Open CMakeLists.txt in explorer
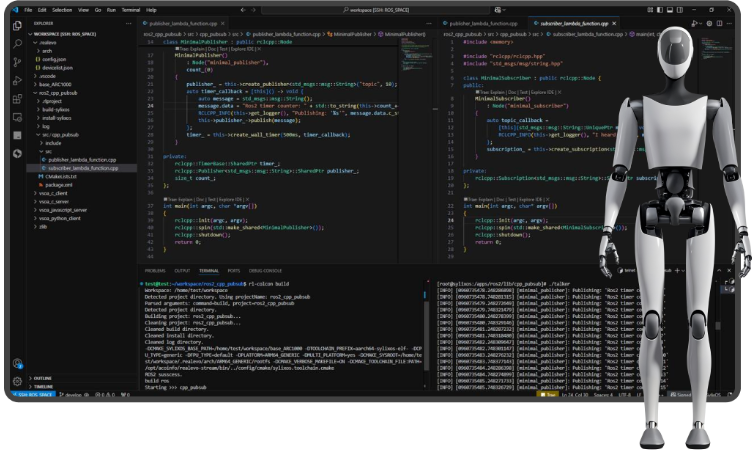752x453 pixels. [82, 176]
